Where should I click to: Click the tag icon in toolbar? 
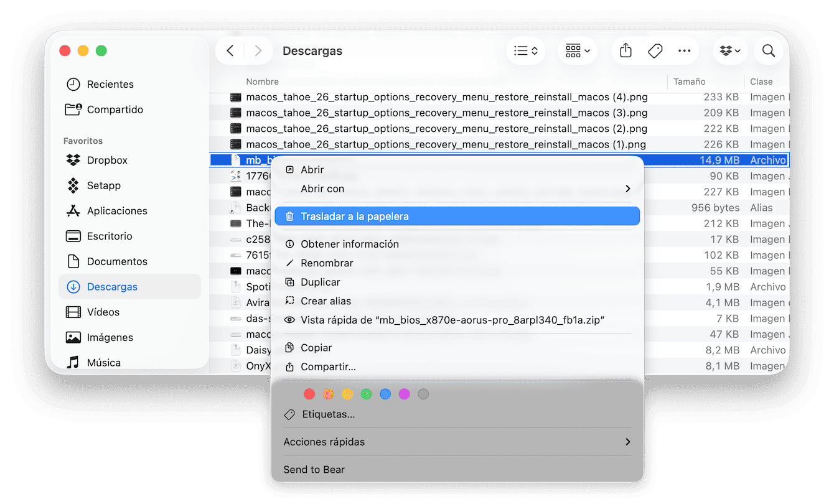pyautogui.click(x=655, y=51)
